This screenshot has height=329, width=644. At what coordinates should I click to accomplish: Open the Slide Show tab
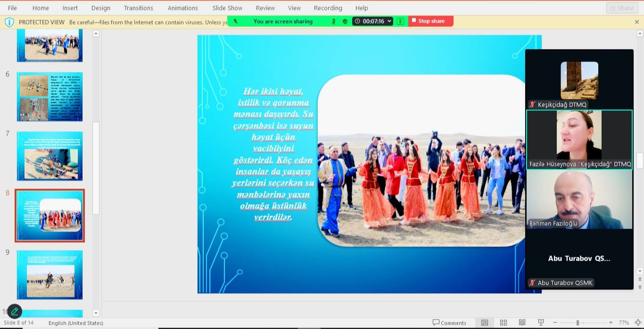[227, 8]
